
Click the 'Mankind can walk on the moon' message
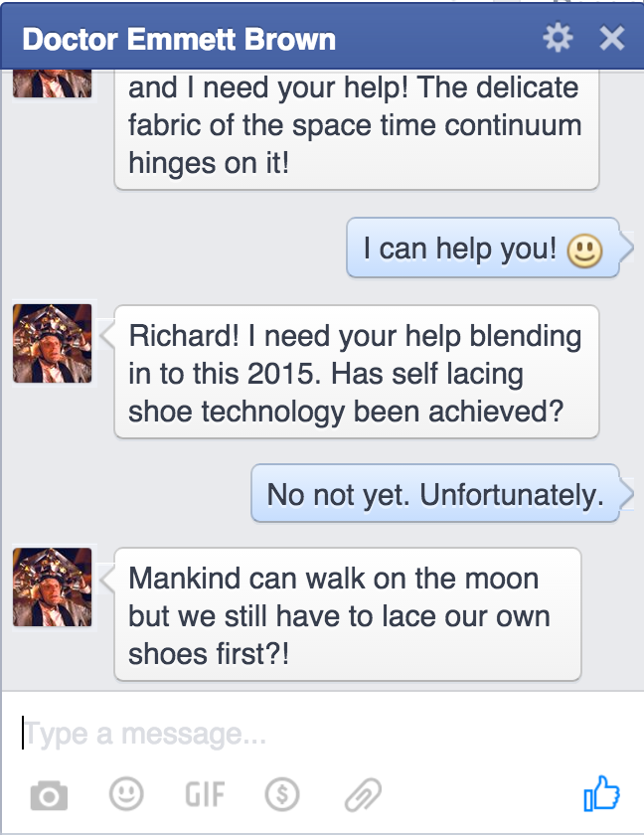click(x=347, y=615)
